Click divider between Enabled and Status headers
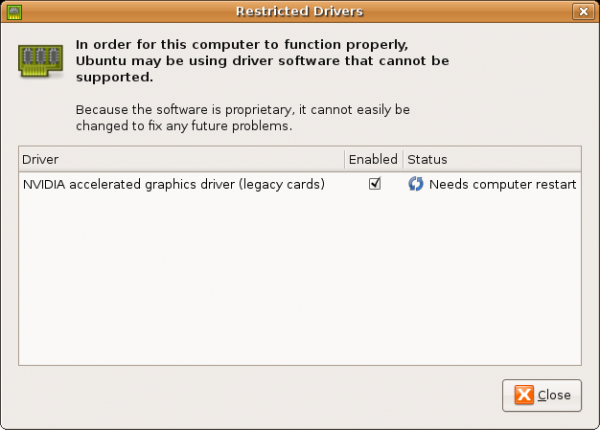This screenshot has width=600, height=430. point(402,159)
